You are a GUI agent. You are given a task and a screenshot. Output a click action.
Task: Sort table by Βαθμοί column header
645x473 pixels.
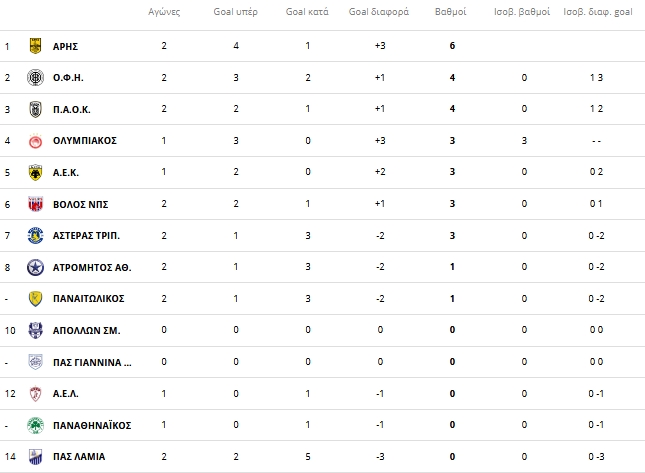pos(450,12)
